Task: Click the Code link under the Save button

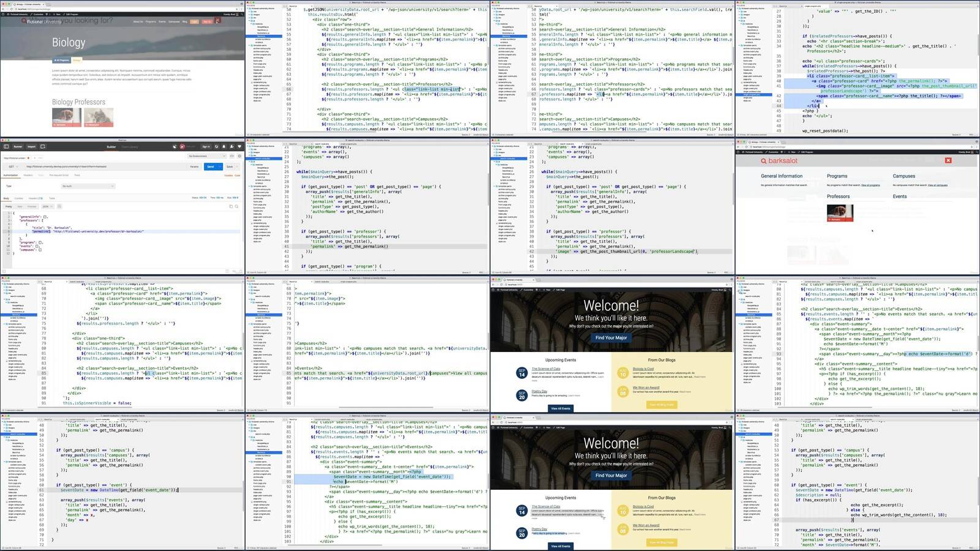Action: [x=238, y=175]
